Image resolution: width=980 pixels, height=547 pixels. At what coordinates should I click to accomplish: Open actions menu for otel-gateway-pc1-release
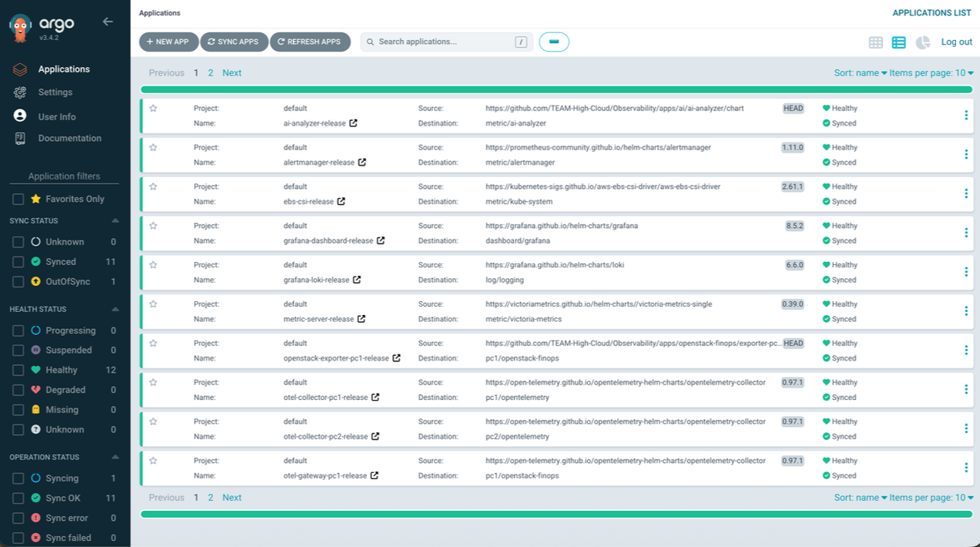pos(966,468)
